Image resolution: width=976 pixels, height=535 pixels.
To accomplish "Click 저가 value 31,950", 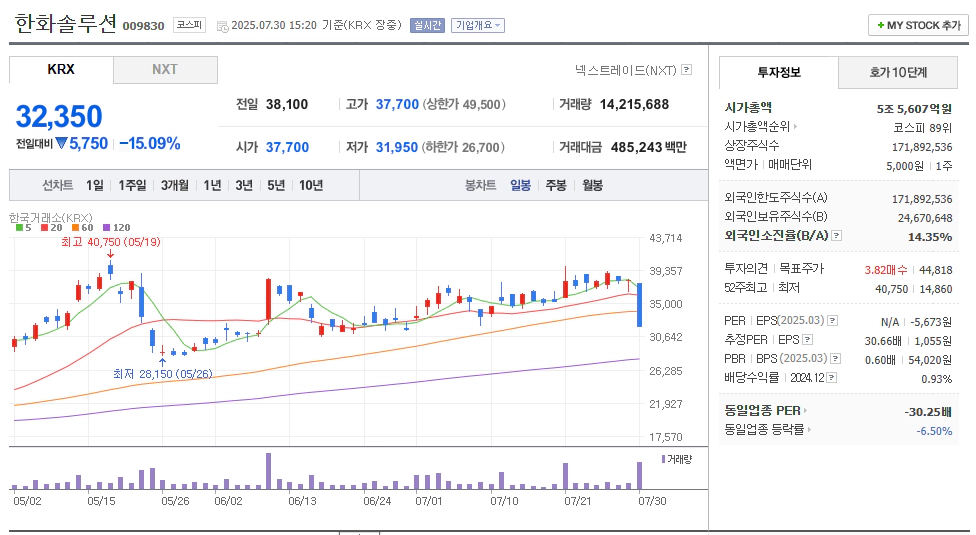I will point(396,147).
